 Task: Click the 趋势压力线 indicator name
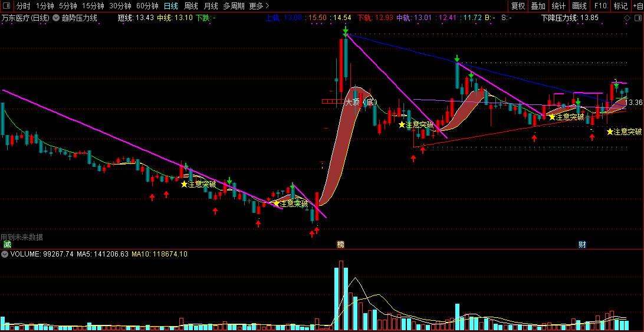(x=79, y=18)
